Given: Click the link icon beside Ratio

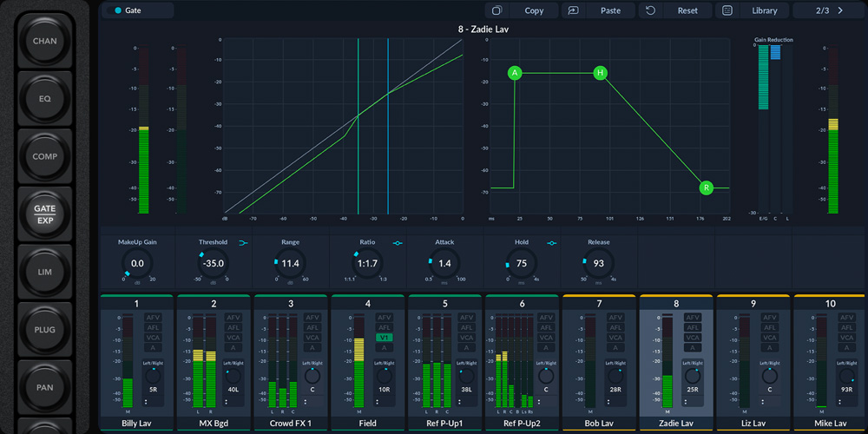Looking at the screenshot, I should coord(398,242).
